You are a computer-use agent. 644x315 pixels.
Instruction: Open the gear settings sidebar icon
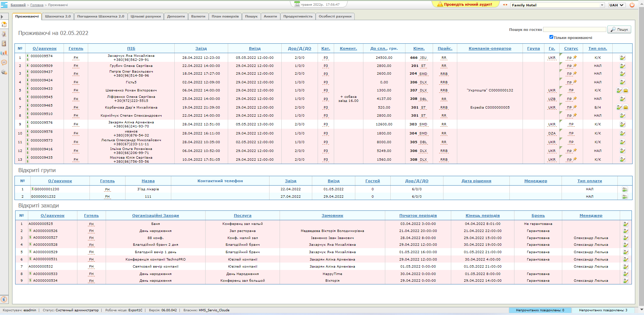[x=4, y=72]
